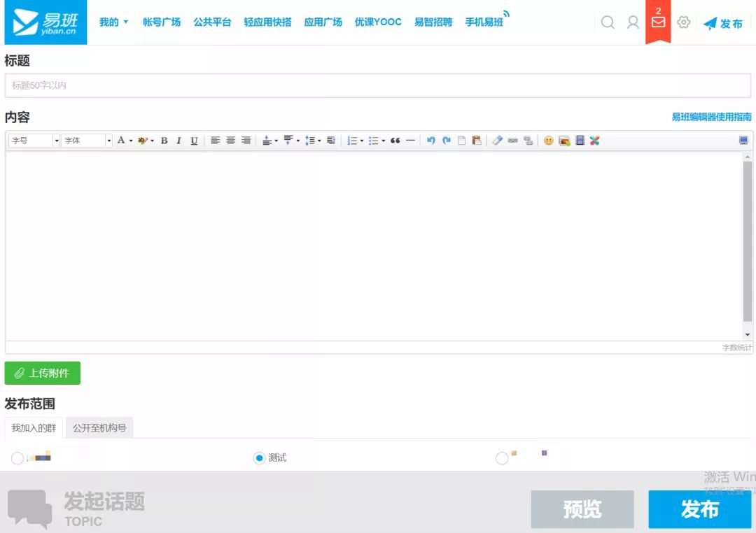Align text to the left

[x=215, y=140]
